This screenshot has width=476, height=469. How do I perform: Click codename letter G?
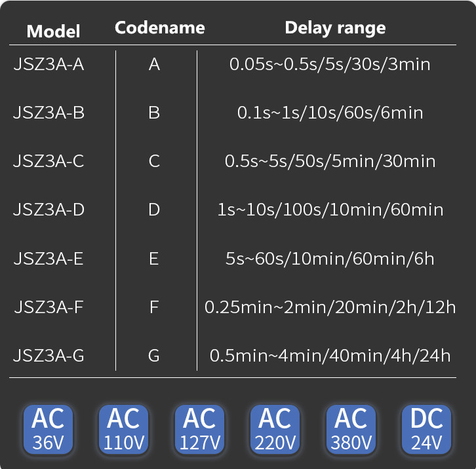point(154,356)
